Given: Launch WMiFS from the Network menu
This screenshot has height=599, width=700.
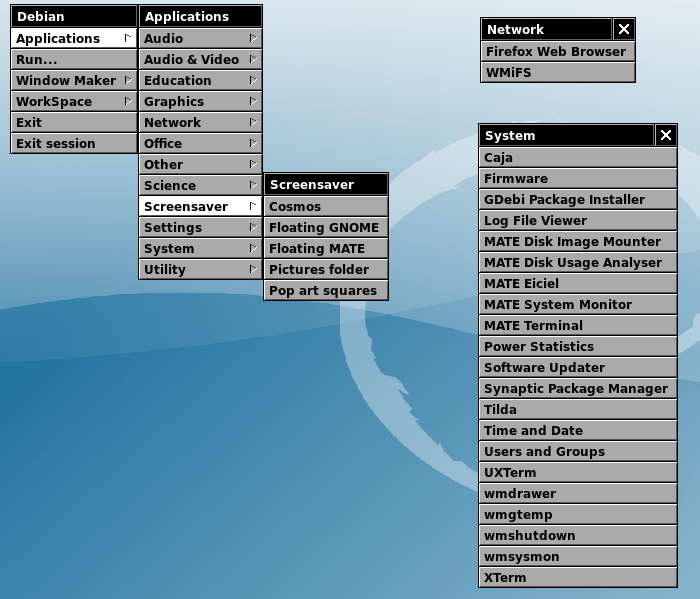Looking at the screenshot, I should click(558, 72).
